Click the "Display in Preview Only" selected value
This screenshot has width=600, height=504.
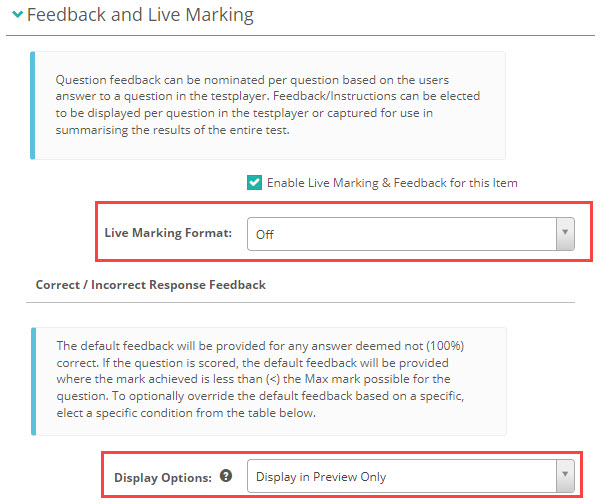pos(321,477)
